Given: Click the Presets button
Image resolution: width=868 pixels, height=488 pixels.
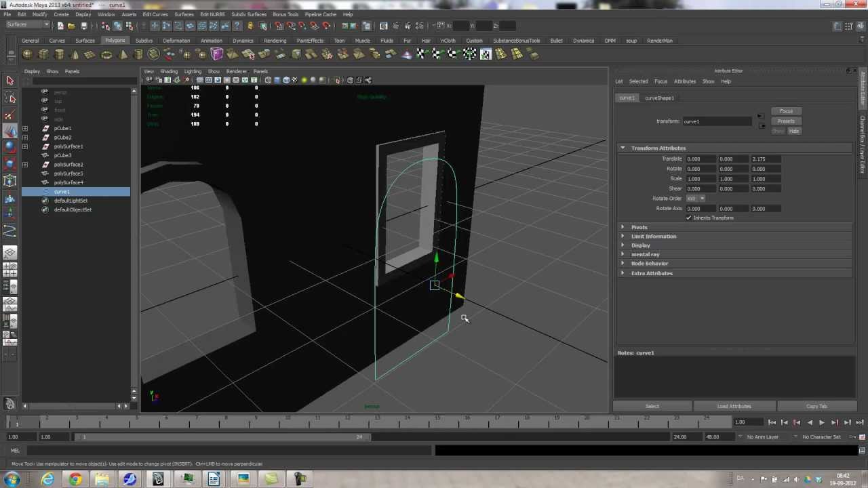Looking at the screenshot, I should pyautogui.click(x=787, y=121).
